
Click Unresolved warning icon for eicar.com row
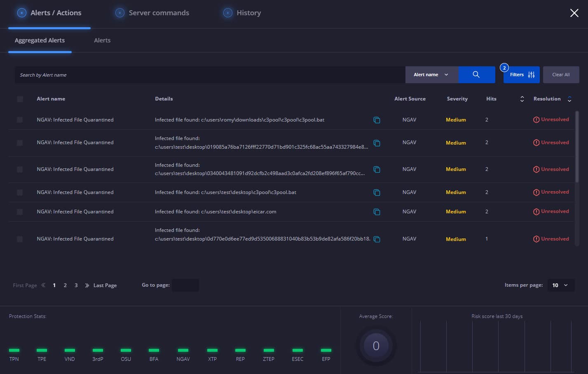(x=536, y=212)
